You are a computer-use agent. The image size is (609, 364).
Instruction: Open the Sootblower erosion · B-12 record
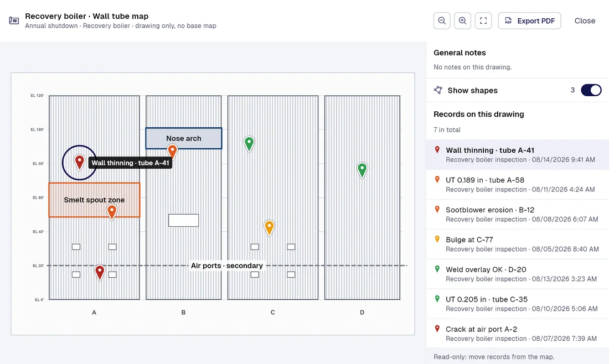pos(517,214)
